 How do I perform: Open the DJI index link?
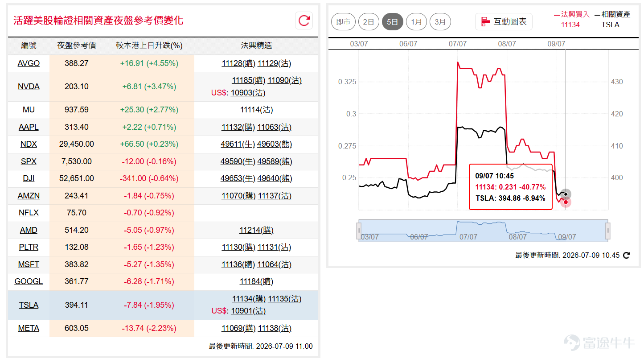(x=29, y=178)
